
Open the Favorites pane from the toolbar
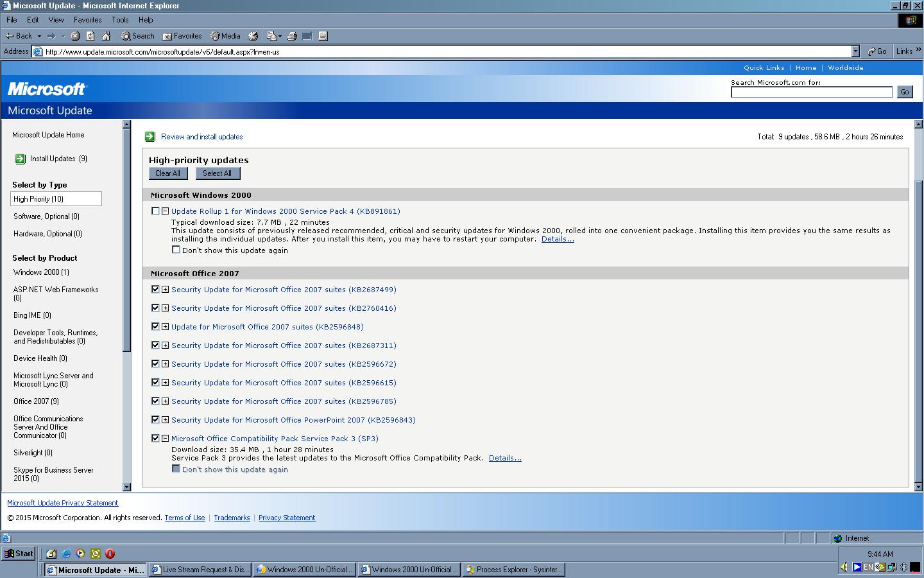coord(182,36)
